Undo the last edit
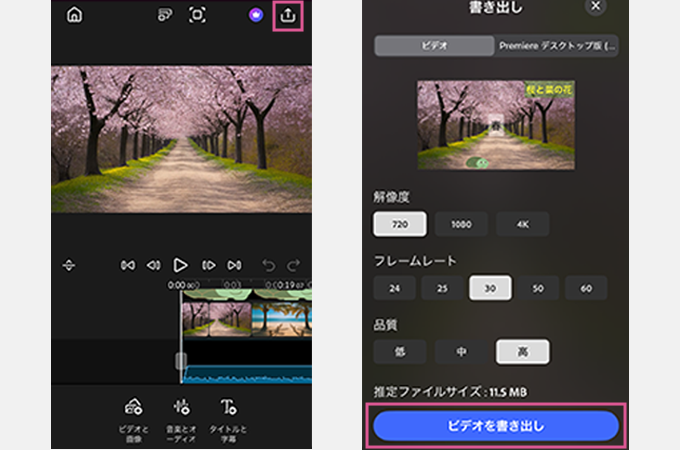Screen dimensions: 680x450 point(268,265)
